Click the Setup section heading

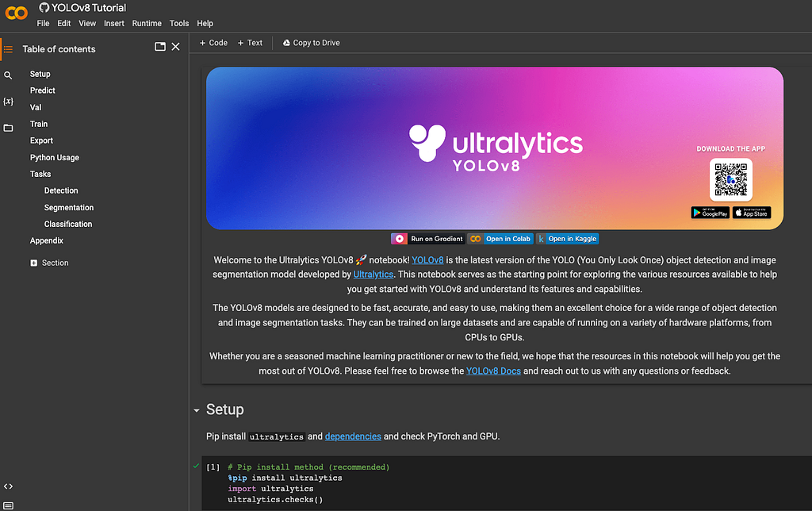pyautogui.click(x=224, y=409)
